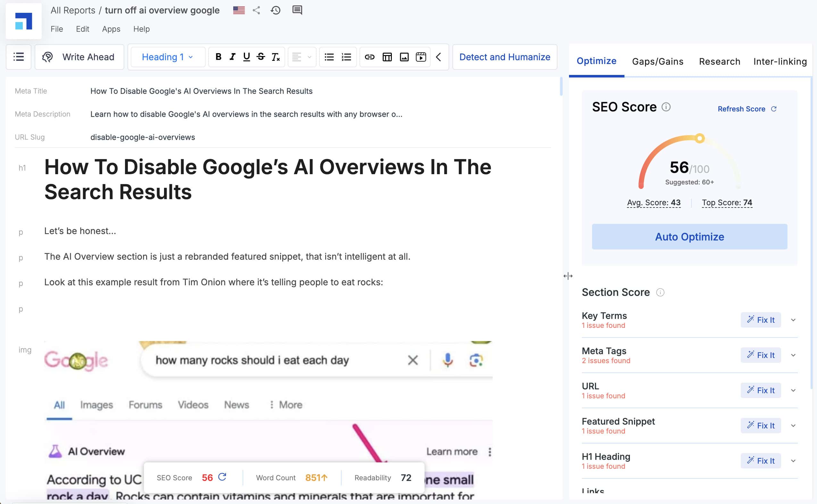
Task: Click Fix It for Key Terms
Action: click(761, 320)
